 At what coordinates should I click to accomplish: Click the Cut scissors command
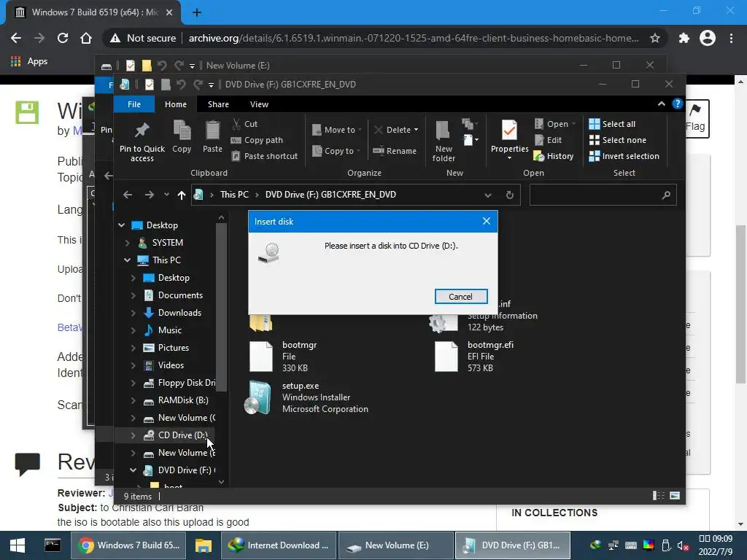(245, 124)
